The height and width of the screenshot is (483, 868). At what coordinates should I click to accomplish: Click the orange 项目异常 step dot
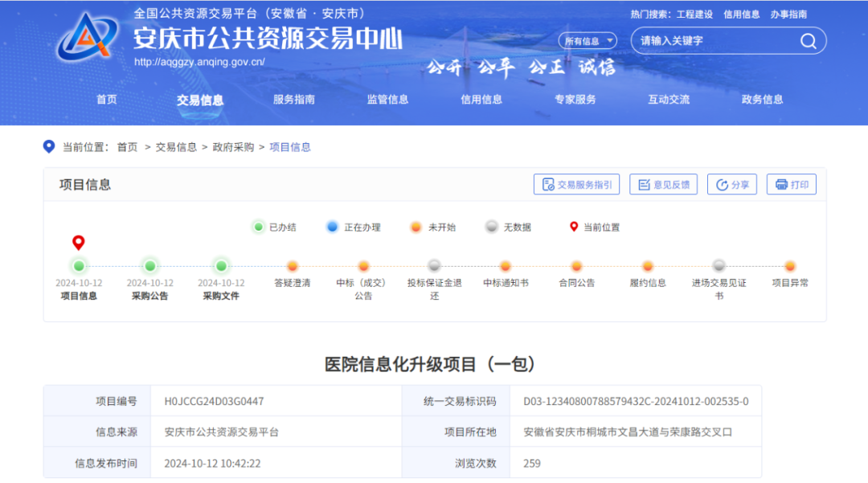[x=790, y=266]
